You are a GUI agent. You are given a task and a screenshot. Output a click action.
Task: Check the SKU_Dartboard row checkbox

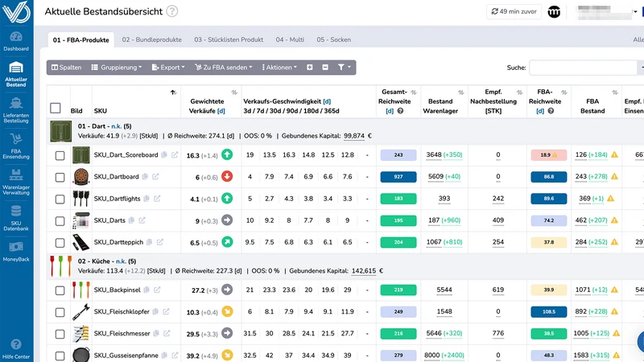(60, 177)
